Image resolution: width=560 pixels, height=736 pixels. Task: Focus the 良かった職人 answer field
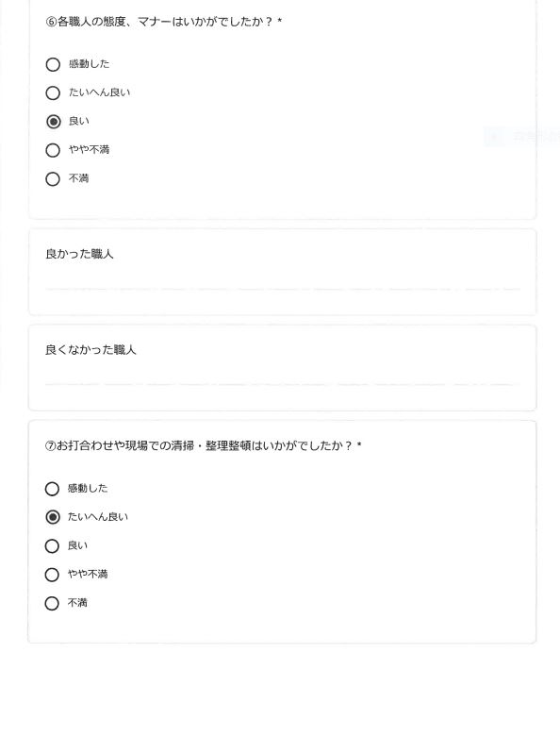click(282, 283)
